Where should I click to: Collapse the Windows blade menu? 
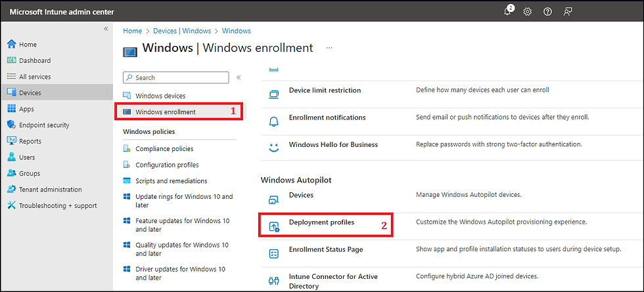point(238,77)
